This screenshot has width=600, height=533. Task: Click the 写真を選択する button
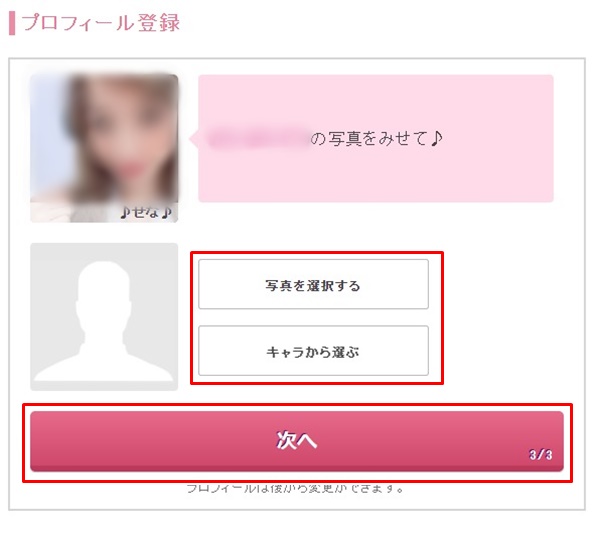313,285
